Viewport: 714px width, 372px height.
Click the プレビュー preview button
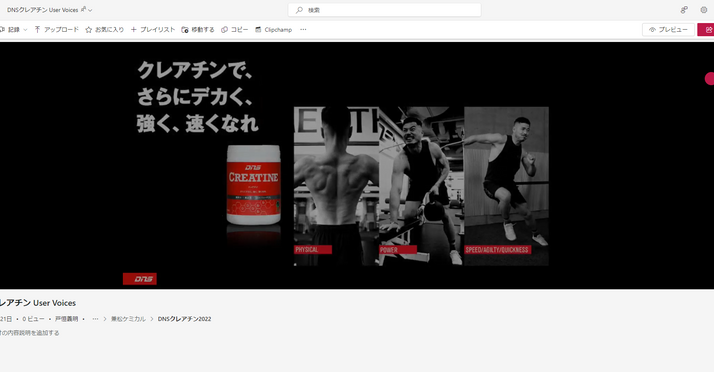tap(668, 30)
